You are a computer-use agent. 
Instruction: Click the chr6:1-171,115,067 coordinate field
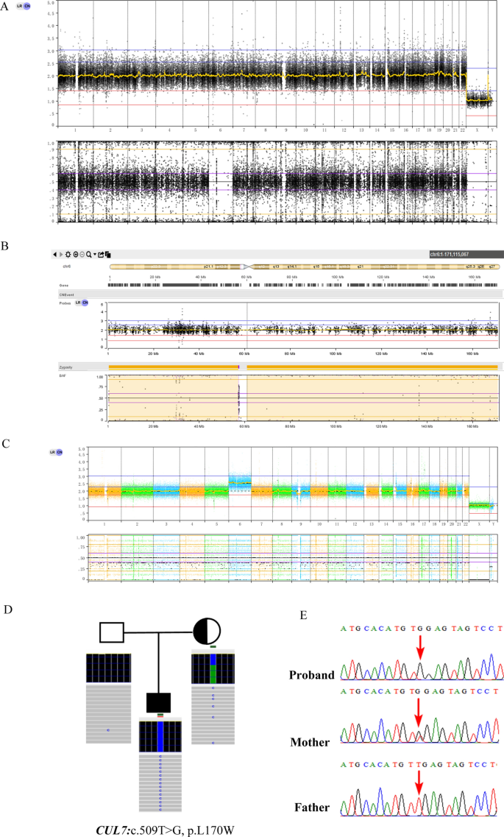click(466, 255)
